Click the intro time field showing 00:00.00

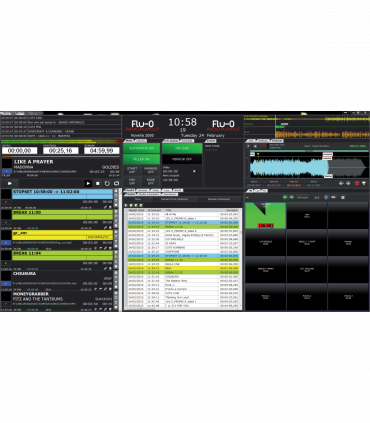tap(19, 151)
